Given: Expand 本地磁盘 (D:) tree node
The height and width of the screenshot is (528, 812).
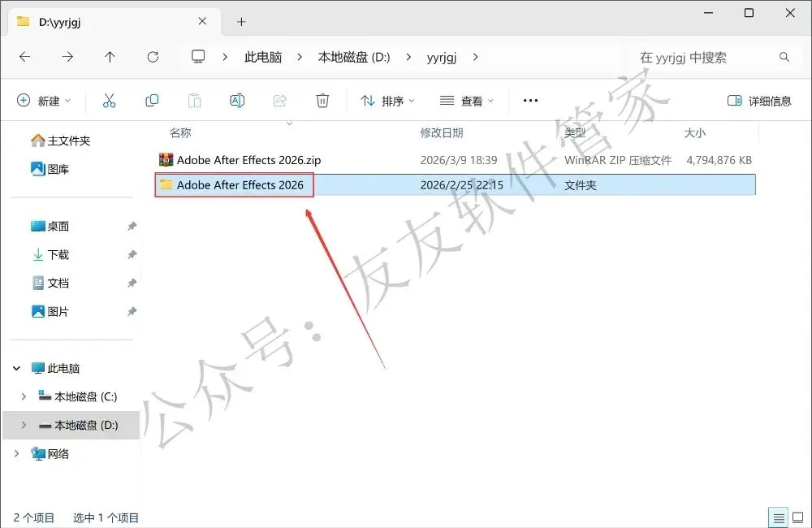Looking at the screenshot, I should click(24, 426).
